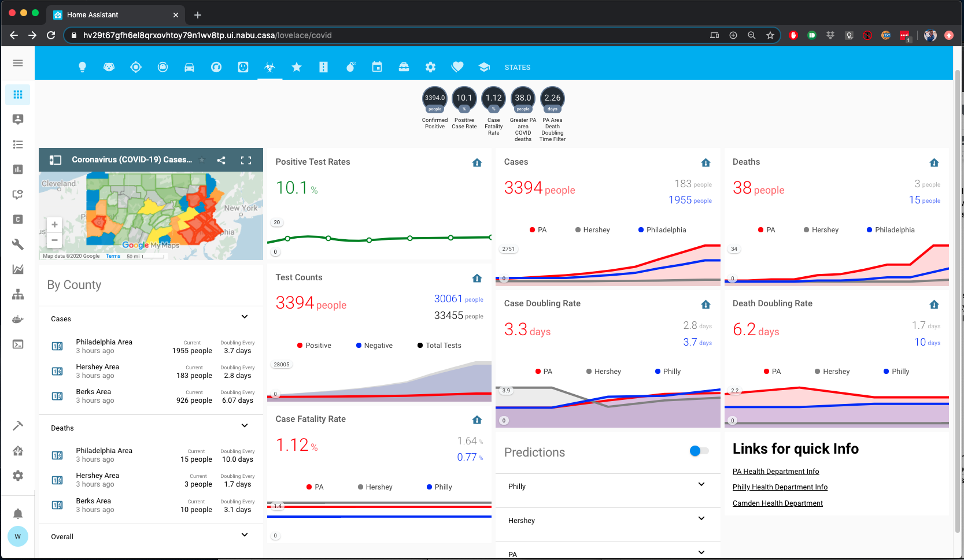Open the car view icon
Viewport: 964px width, 560px height.
click(x=189, y=67)
